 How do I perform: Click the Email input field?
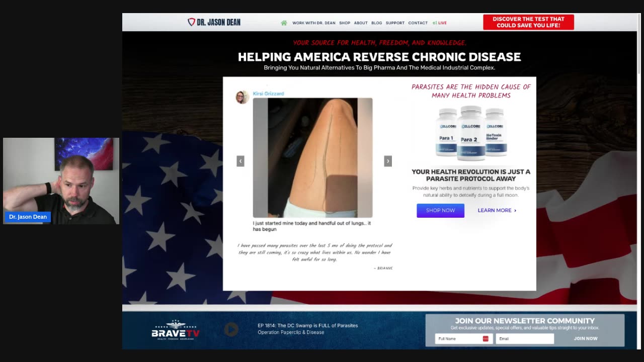click(x=525, y=339)
